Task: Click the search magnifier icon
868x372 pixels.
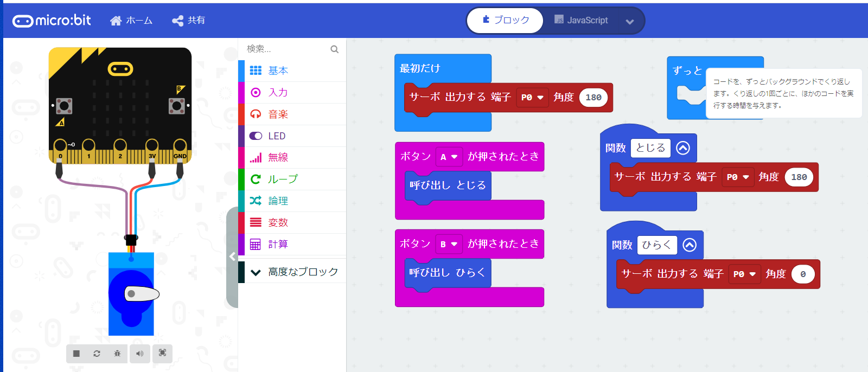Action: click(334, 49)
